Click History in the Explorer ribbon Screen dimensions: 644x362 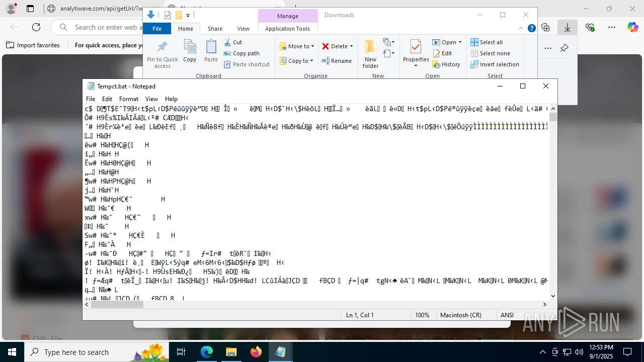click(446, 64)
